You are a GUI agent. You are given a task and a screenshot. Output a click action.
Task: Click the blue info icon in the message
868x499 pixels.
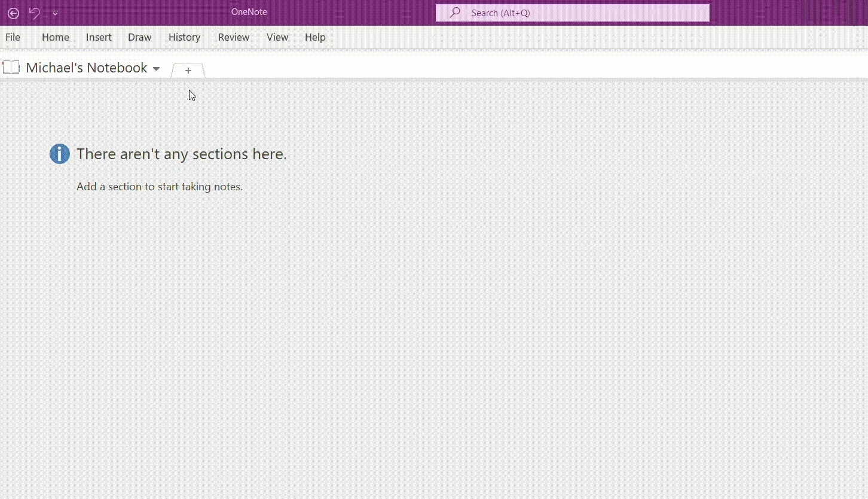pyautogui.click(x=59, y=154)
